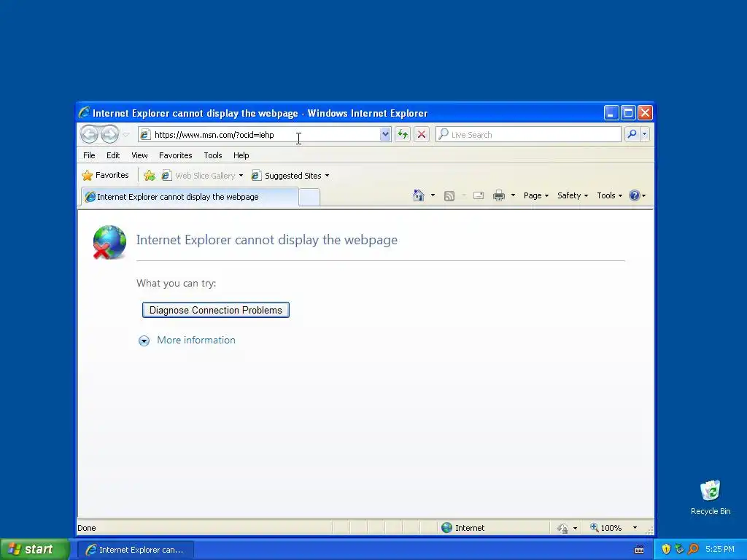Go back with the Back arrow button
This screenshot has width=747, height=560.
89,135
